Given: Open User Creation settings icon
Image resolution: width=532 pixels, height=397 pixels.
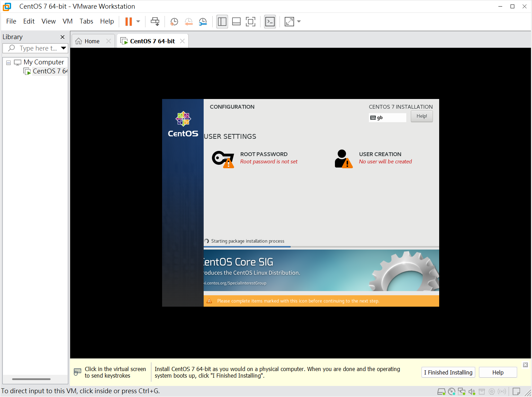Looking at the screenshot, I should (x=343, y=159).
